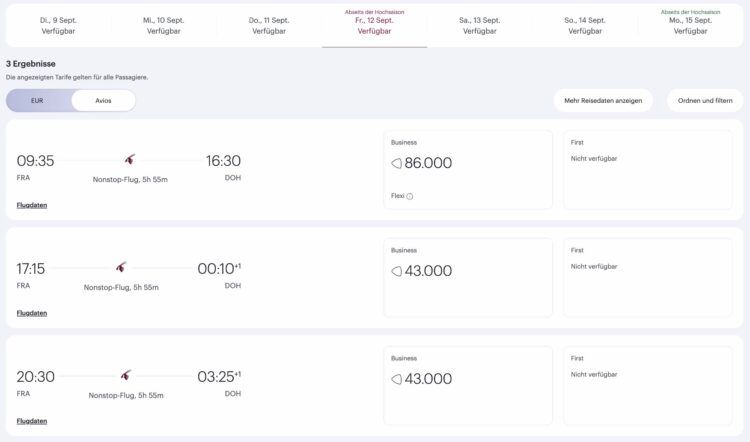Click the airline logo on 20:30 flight

[x=126, y=375]
